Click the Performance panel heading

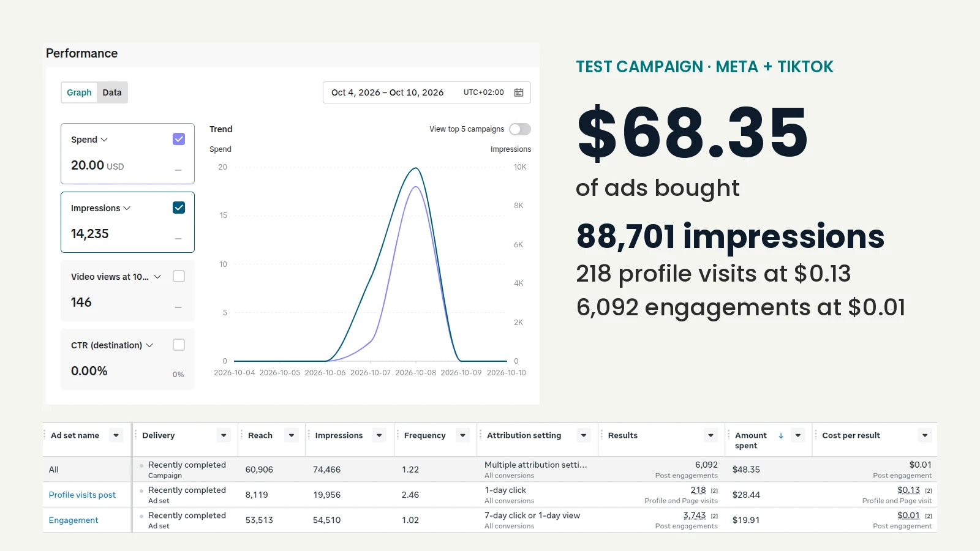click(81, 53)
